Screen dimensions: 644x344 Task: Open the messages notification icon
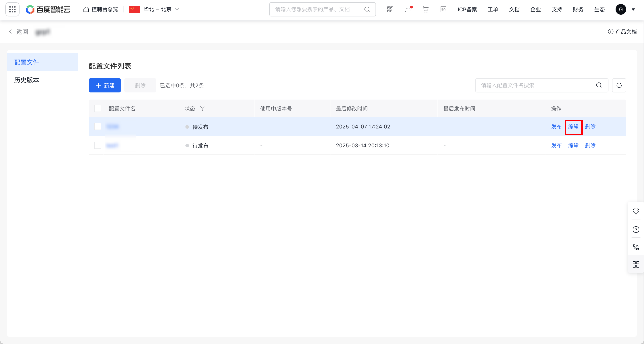408,10
